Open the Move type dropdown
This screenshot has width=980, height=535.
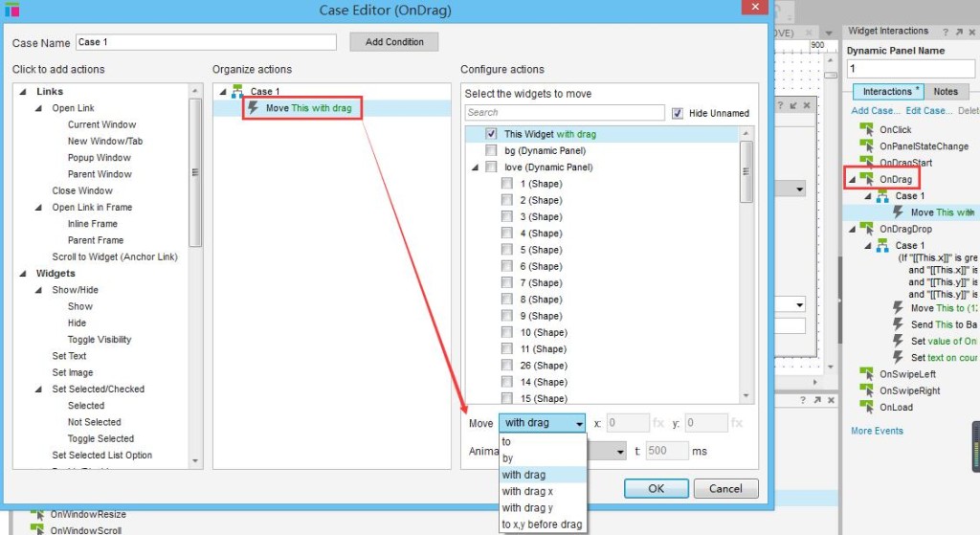click(542, 423)
